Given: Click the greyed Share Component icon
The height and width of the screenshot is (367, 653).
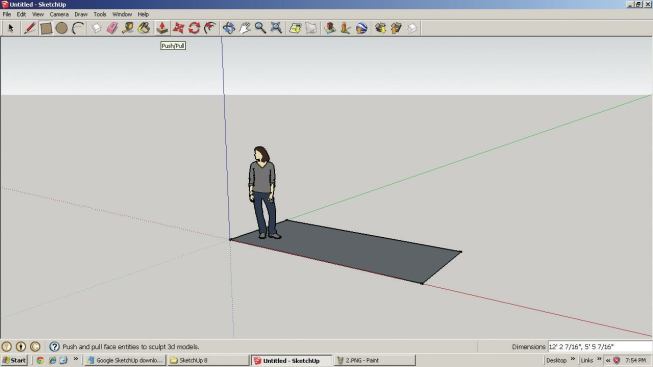Looking at the screenshot, I should (x=412, y=28).
